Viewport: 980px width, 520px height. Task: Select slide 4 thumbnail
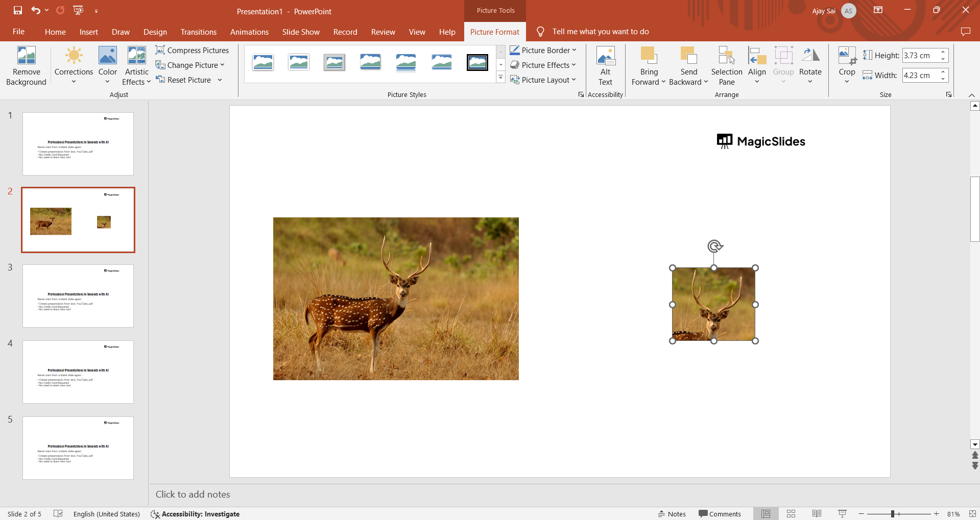78,372
